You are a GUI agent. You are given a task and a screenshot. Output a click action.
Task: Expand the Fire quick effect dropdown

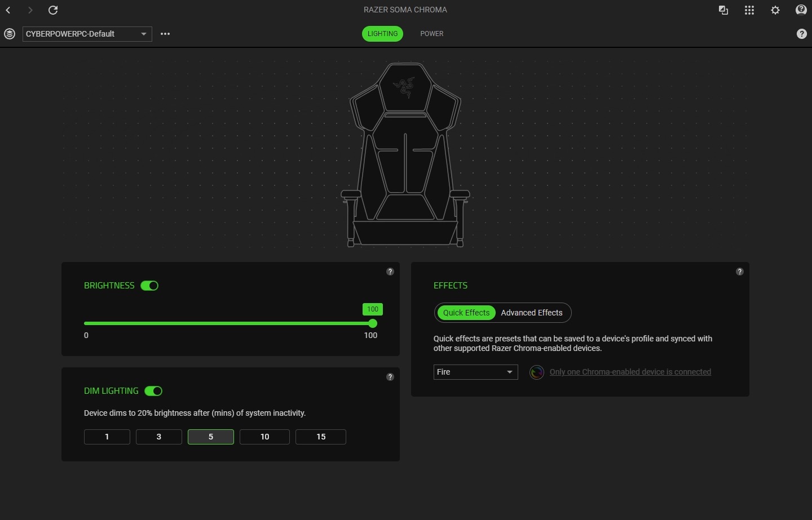476,372
